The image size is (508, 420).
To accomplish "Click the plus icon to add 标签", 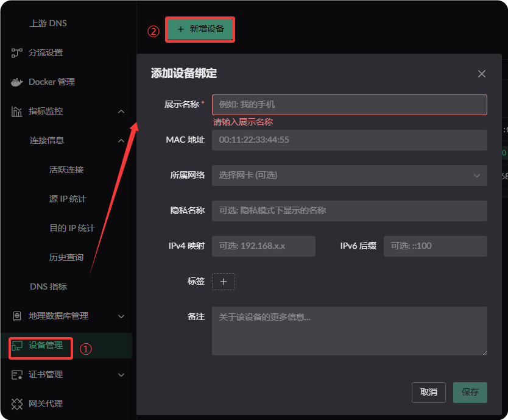I will pos(223,282).
